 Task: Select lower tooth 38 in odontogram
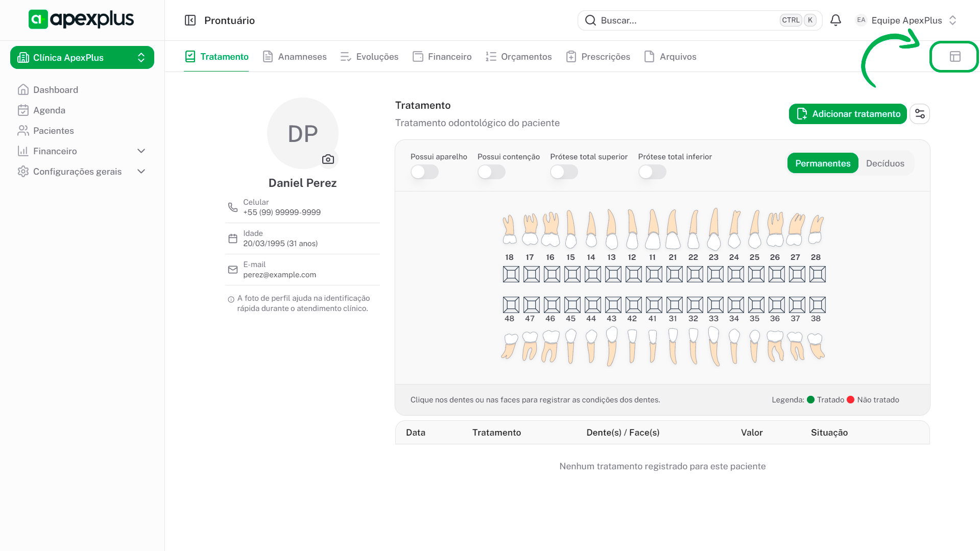(816, 346)
